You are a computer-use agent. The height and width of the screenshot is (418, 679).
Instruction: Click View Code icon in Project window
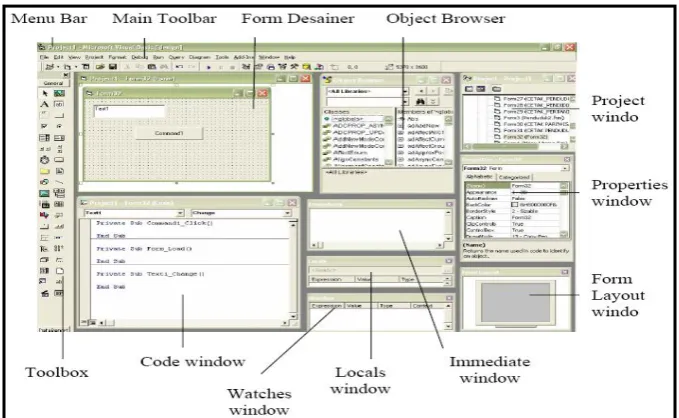[x=469, y=89]
